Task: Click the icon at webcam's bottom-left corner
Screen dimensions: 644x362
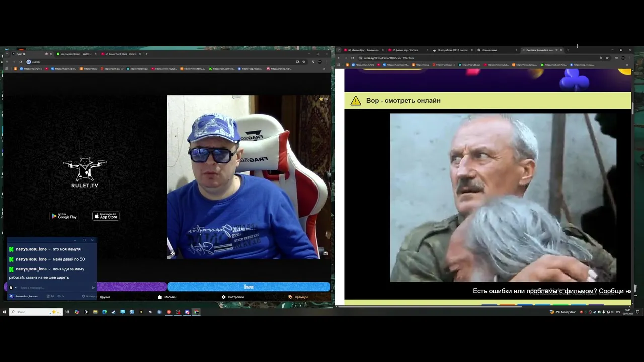Action: click(172, 253)
